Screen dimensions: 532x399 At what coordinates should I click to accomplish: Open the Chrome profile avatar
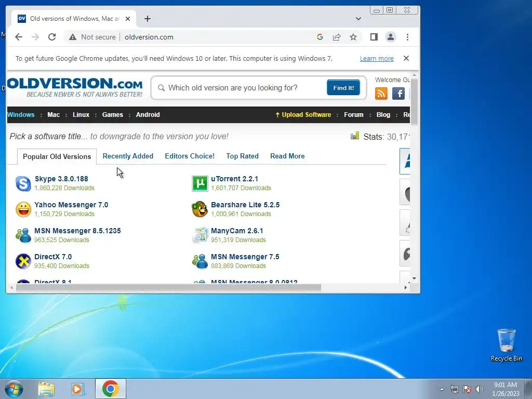[x=391, y=37]
